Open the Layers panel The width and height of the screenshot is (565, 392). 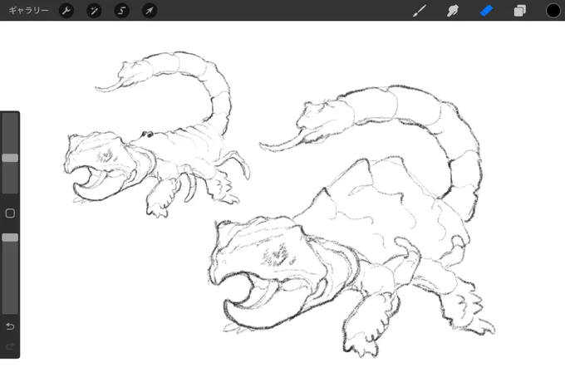pyautogui.click(x=519, y=11)
